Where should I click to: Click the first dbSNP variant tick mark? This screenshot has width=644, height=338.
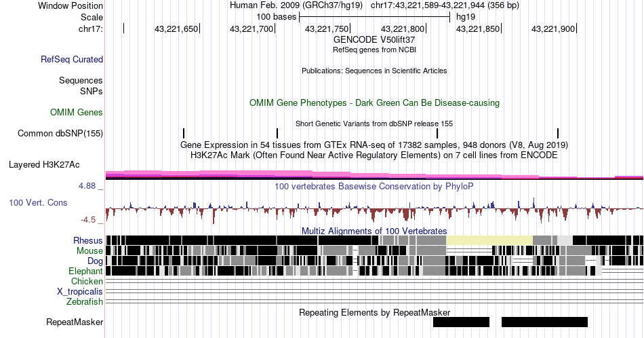(184, 133)
